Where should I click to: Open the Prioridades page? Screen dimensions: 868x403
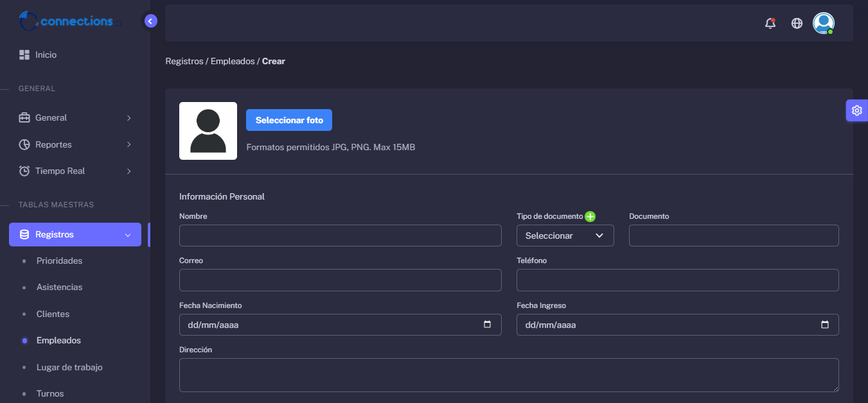59,261
